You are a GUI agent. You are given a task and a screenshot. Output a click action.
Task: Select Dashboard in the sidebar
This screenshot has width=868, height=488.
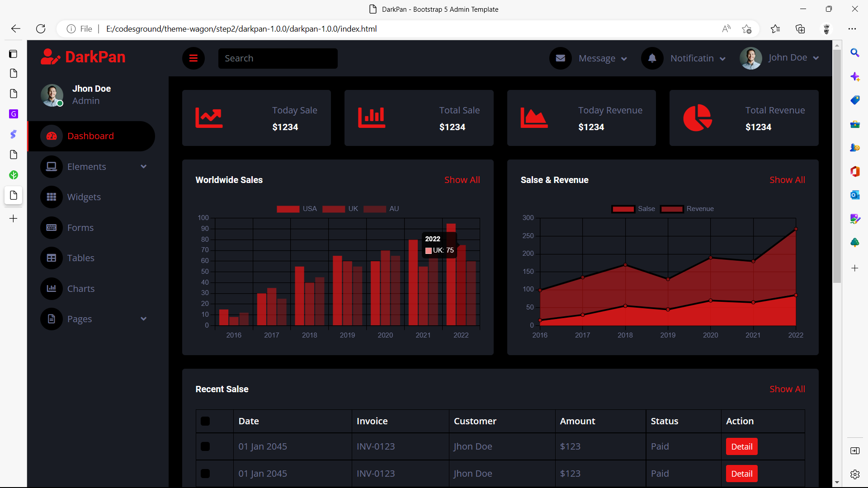coord(91,136)
